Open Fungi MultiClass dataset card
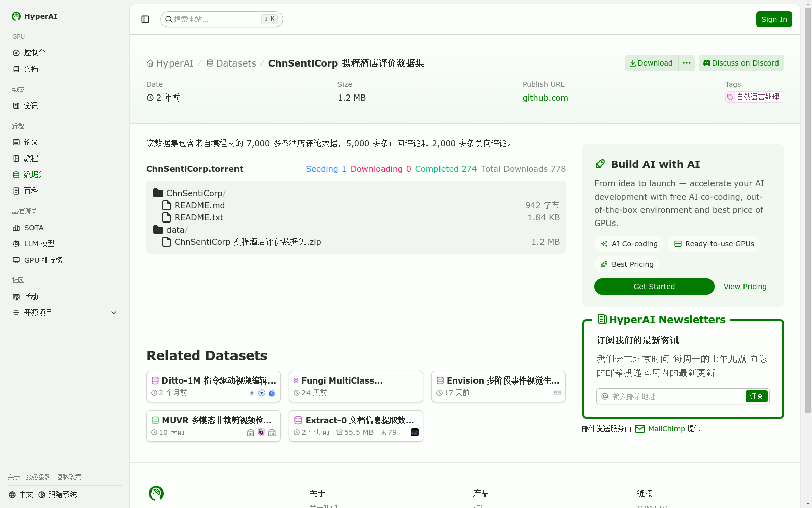Screen dimensions: 812x508 point(356,387)
